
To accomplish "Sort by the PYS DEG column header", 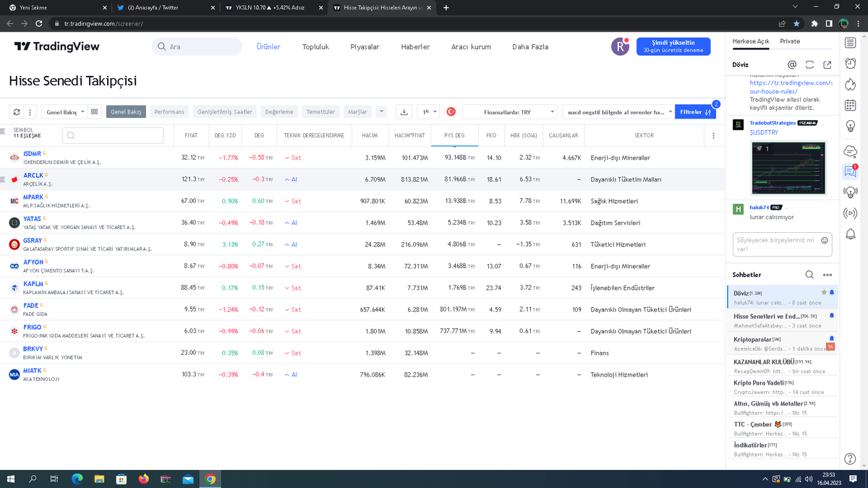I will [x=454, y=136].
